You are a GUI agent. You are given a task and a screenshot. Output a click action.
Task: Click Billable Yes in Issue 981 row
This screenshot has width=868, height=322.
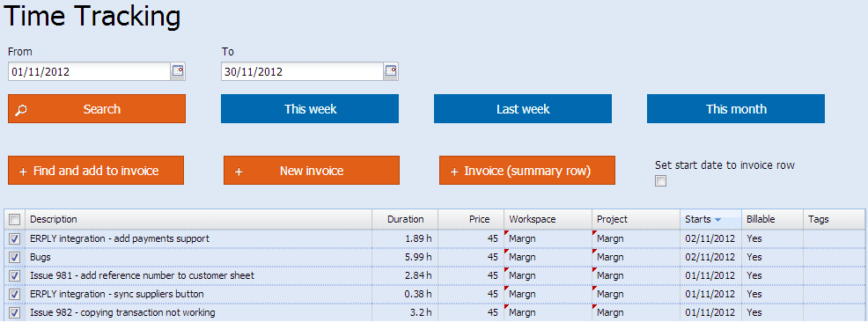772,275
